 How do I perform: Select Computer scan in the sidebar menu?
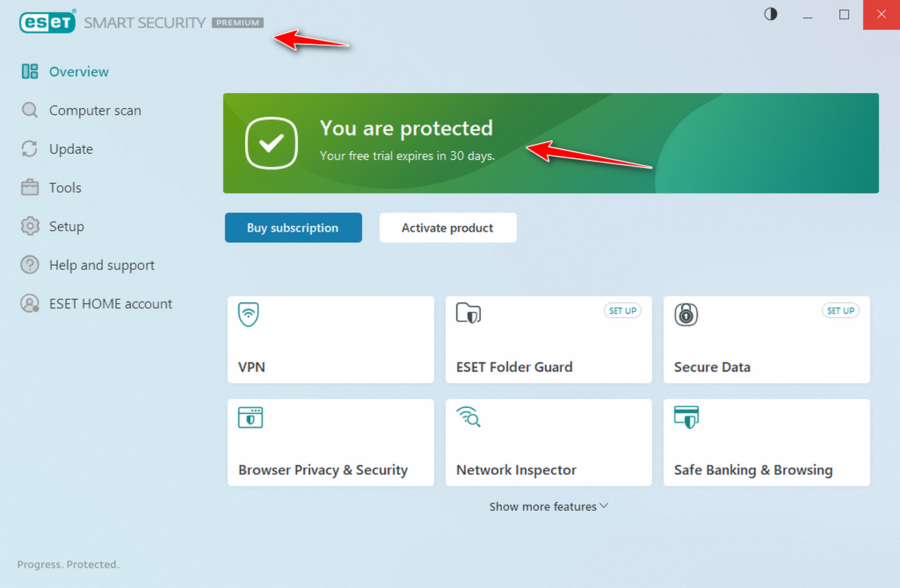click(x=94, y=111)
